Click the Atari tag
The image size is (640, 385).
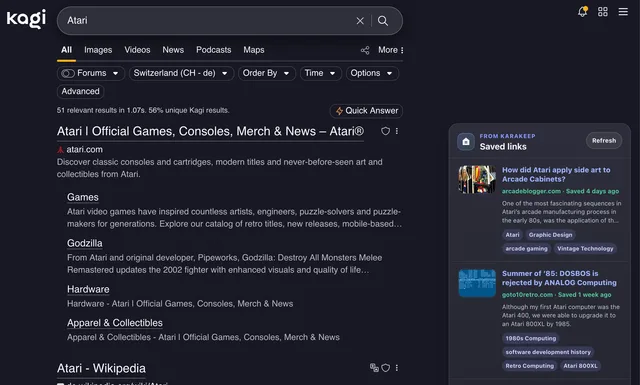[512, 235]
